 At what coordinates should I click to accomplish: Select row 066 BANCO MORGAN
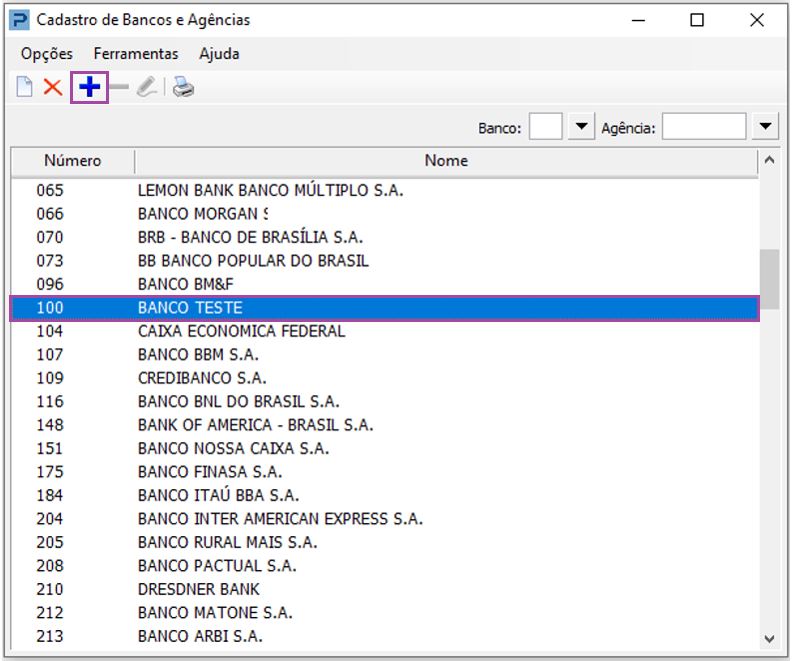(x=385, y=214)
